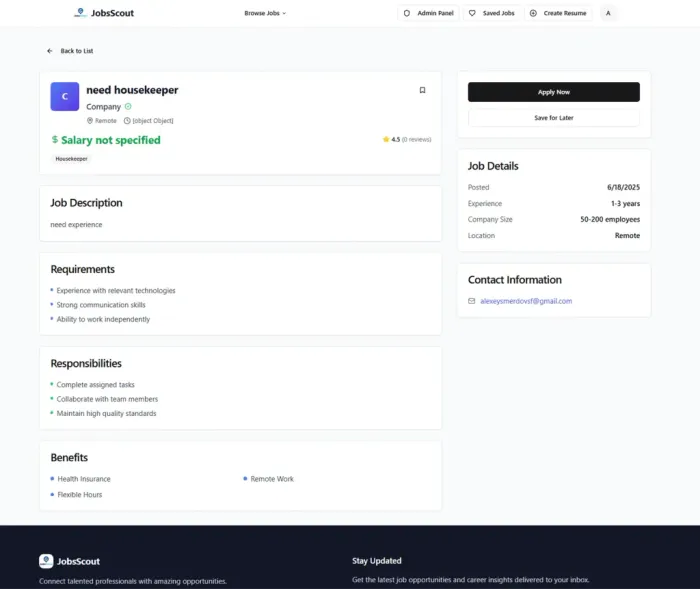Click the Health Insurance benefit
The height and width of the screenshot is (589, 700).
coord(84,479)
